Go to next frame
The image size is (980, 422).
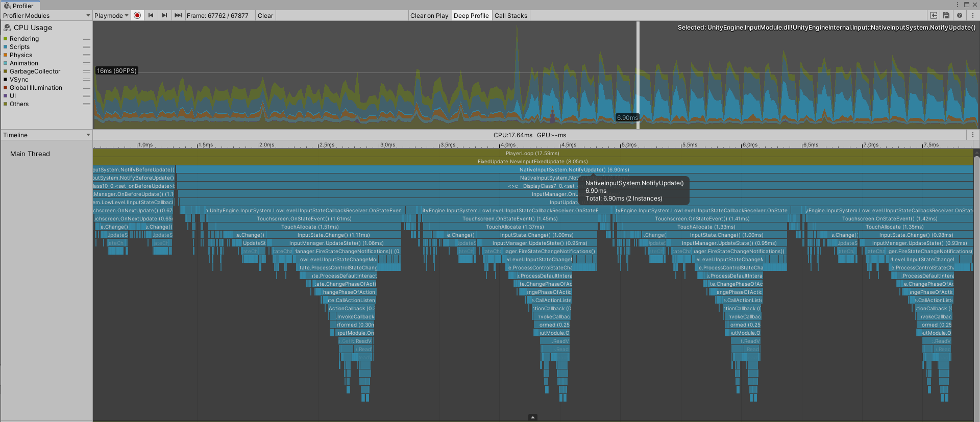164,15
